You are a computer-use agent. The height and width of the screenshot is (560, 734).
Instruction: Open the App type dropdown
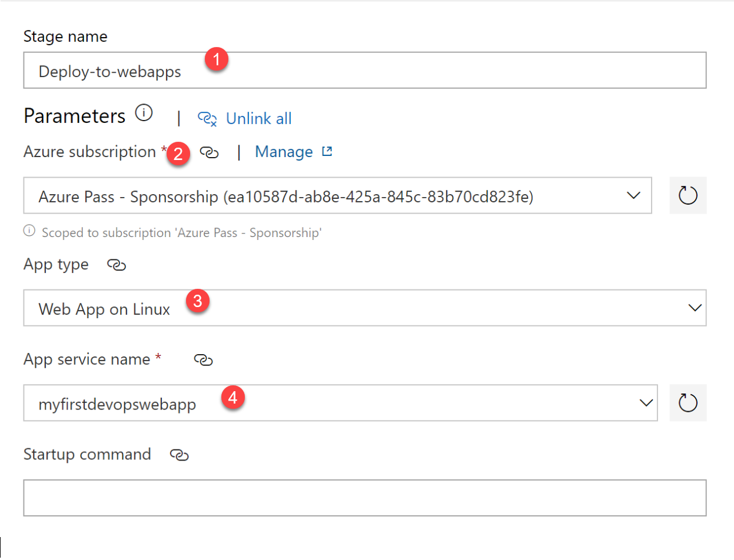[364, 308]
